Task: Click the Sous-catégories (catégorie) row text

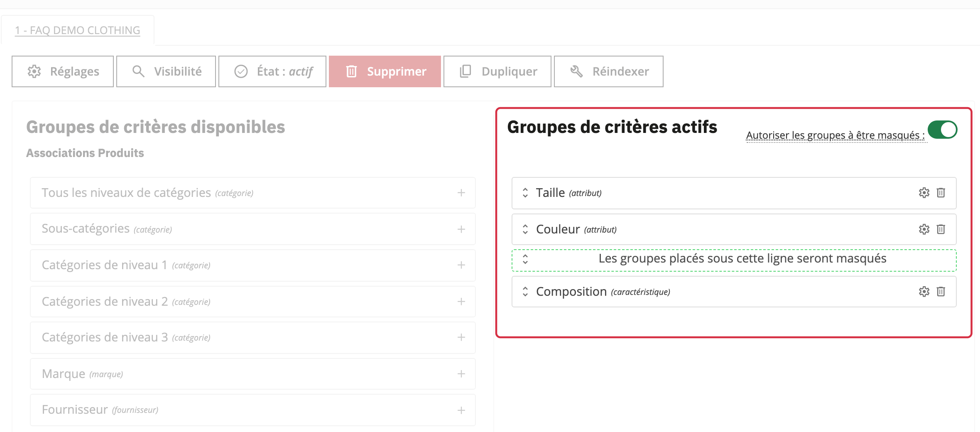Action: [107, 229]
